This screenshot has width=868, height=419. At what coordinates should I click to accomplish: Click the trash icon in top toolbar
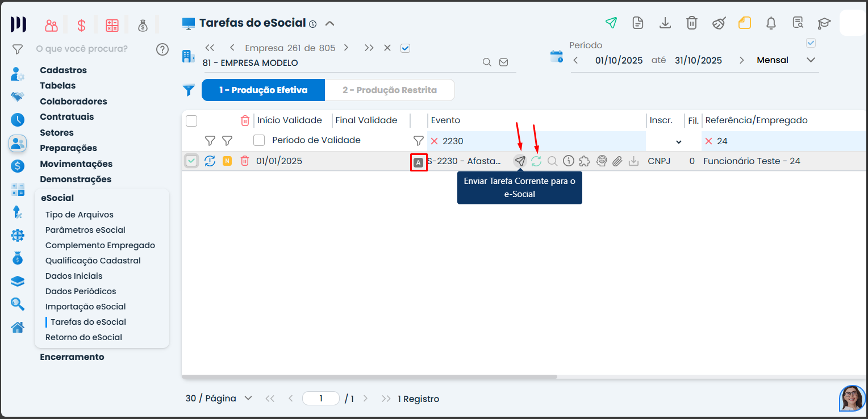[x=691, y=23]
